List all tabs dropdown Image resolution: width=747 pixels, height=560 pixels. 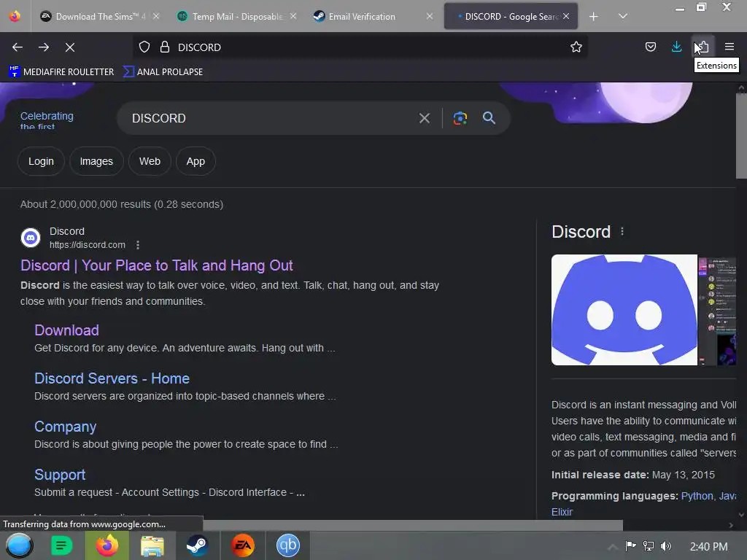623,16
